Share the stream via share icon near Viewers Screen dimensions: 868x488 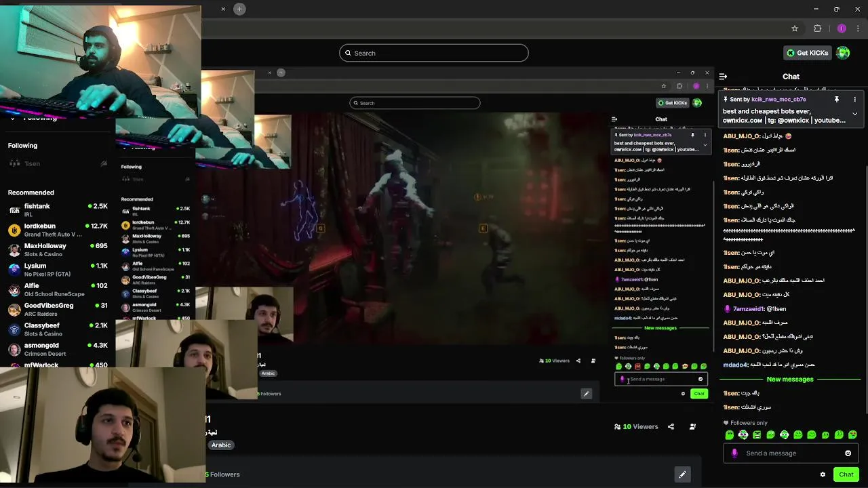[x=671, y=427]
